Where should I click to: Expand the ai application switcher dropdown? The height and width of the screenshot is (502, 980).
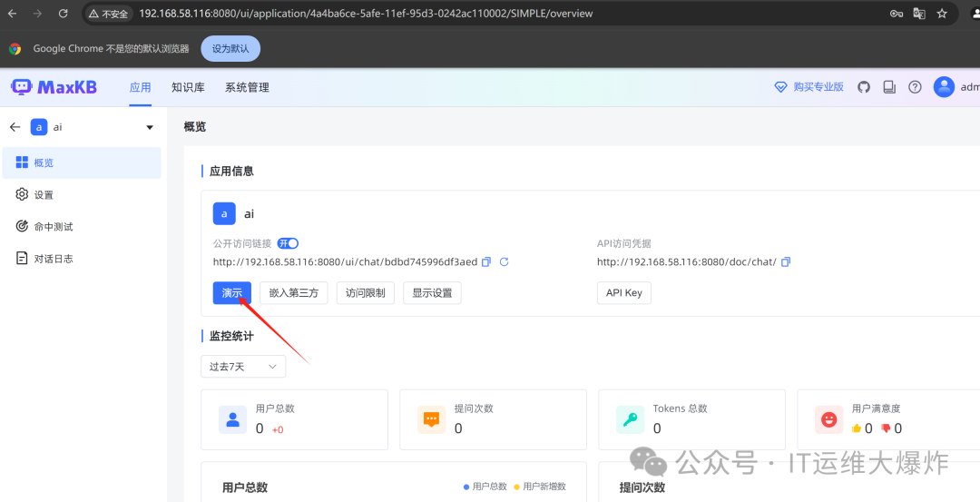pos(150,127)
